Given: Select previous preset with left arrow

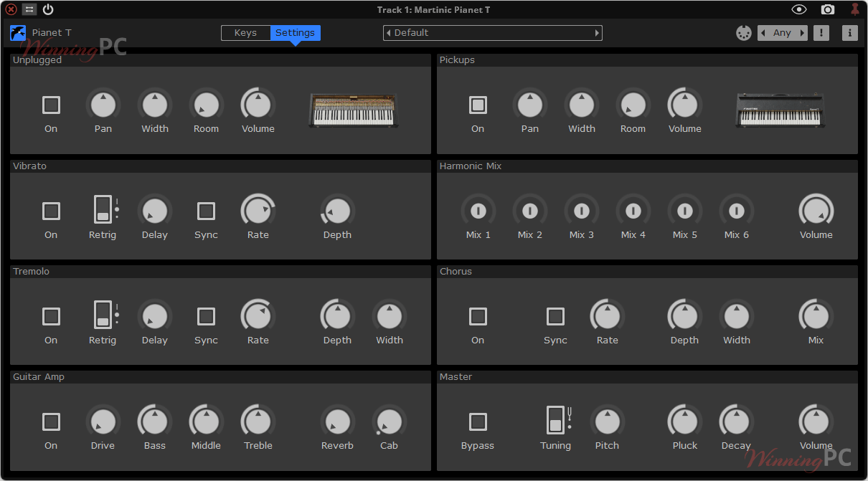Looking at the screenshot, I should [388, 33].
